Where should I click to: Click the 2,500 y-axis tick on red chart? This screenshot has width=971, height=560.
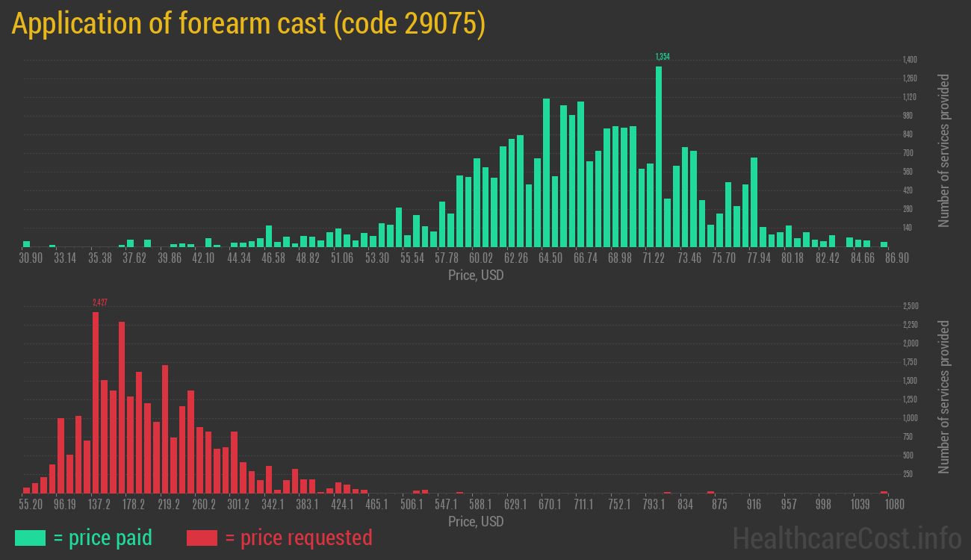point(909,306)
